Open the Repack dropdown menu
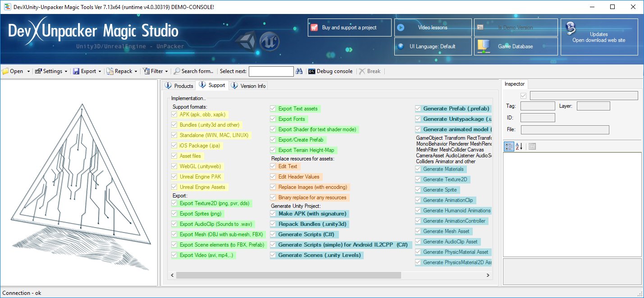The height and width of the screenshot is (298, 644). coord(122,71)
